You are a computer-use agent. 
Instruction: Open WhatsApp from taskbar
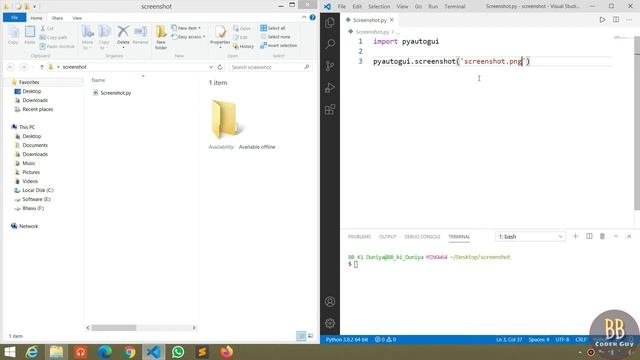point(178,352)
